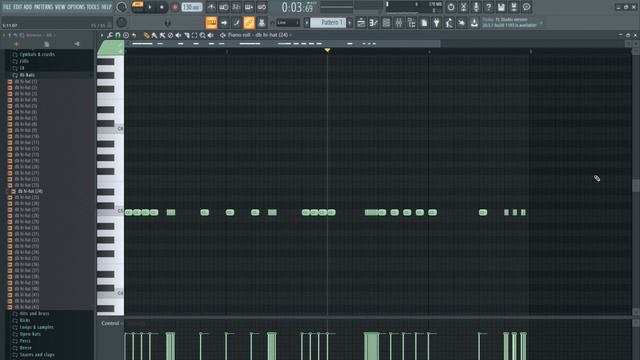Click the Stop button in transport
640x360 pixels.
click(x=162, y=7)
